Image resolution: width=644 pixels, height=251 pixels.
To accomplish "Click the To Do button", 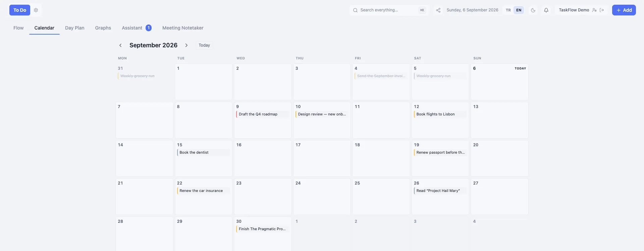I will pos(20,10).
